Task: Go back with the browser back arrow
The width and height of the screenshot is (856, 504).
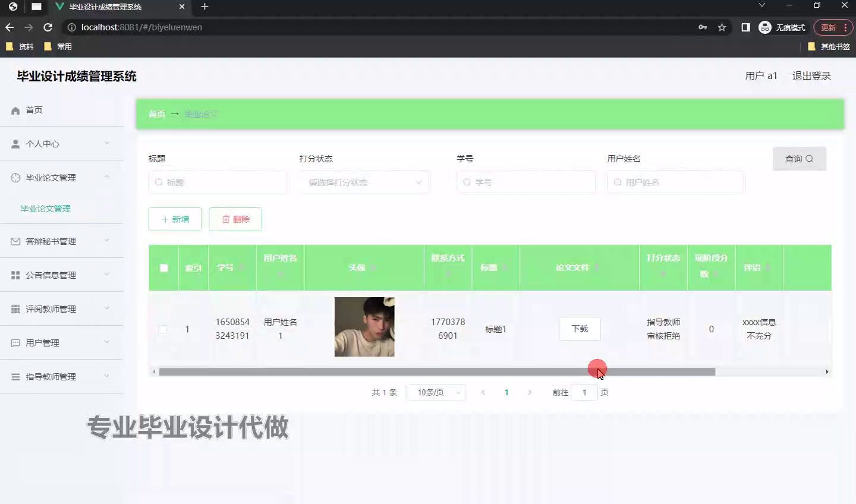Action: click(10, 27)
